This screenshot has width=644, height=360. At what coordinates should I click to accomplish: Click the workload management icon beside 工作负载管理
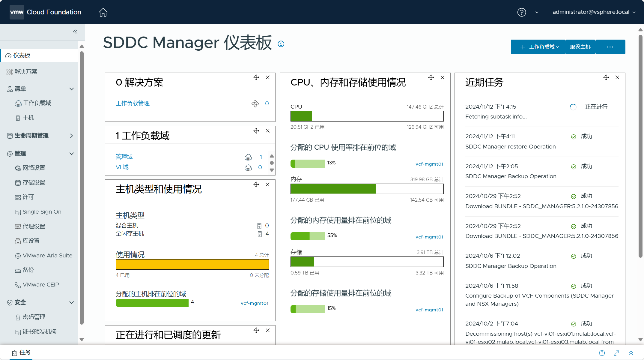pyautogui.click(x=255, y=104)
